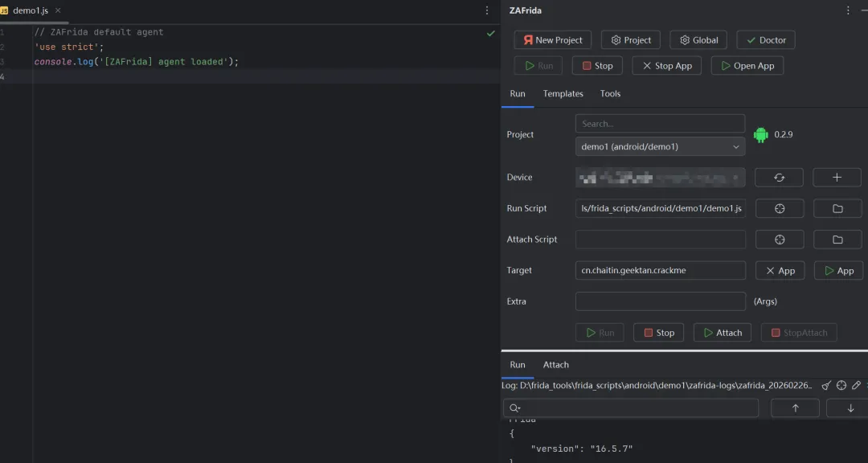
Task: Locate the Attach Script with crosshair icon
Action: (779, 240)
